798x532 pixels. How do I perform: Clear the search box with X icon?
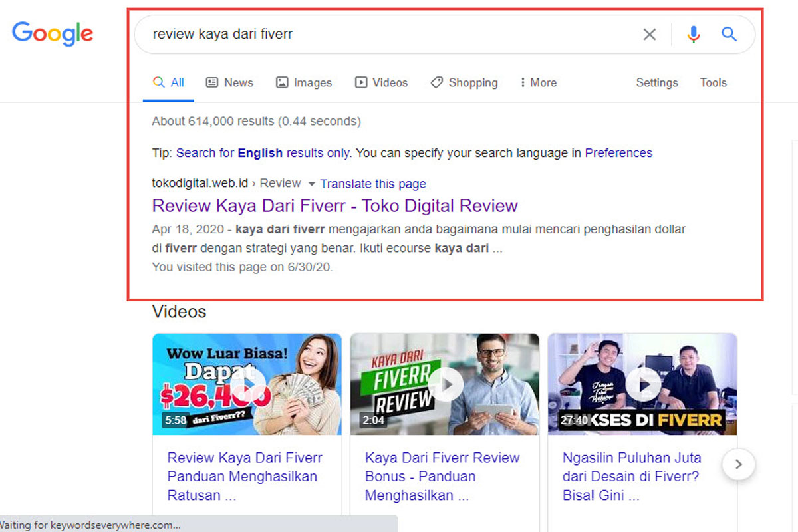[650, 34]
